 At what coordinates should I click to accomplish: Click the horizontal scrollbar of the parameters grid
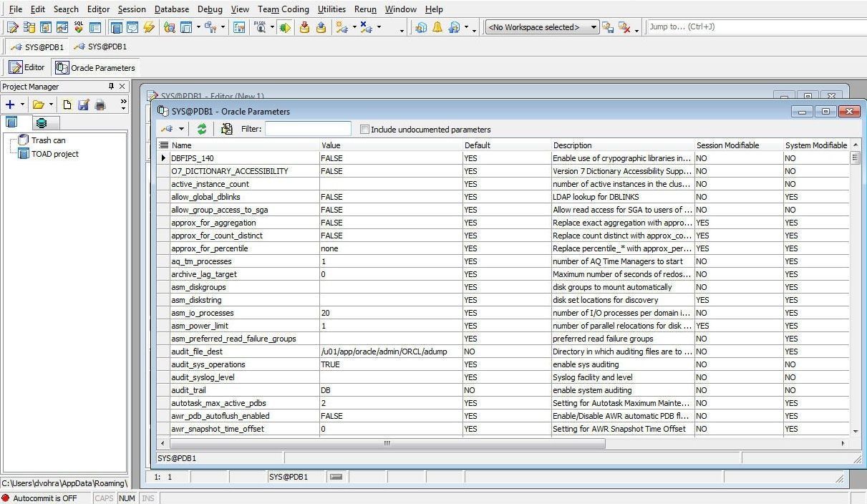click(x=387, y=443)
